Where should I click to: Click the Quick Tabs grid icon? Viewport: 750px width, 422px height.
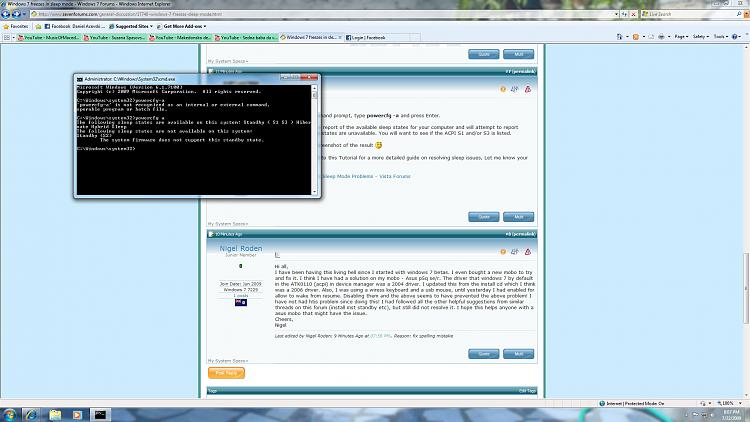[x=7, y=37]
